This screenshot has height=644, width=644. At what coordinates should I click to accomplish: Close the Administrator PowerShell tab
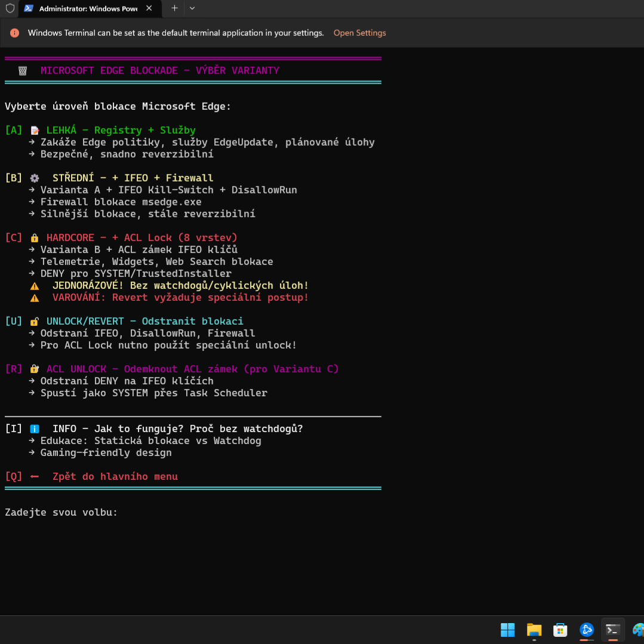(149, 8)
